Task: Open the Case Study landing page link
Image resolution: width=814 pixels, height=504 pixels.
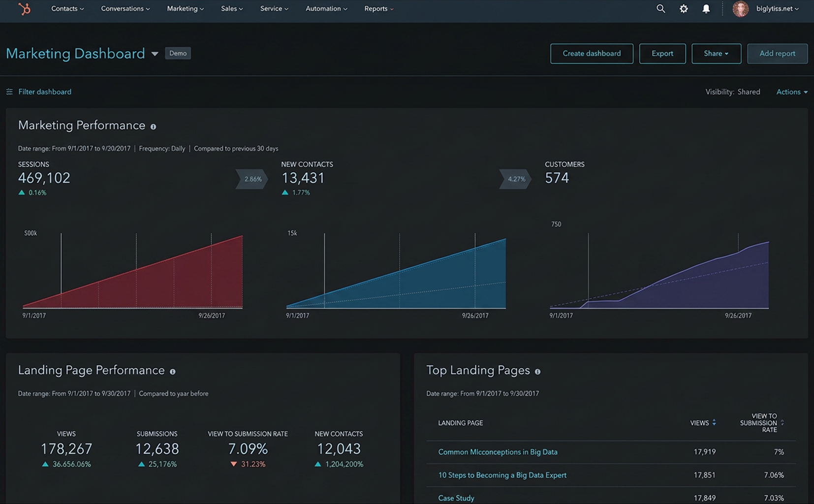Action: click(456, 498)
